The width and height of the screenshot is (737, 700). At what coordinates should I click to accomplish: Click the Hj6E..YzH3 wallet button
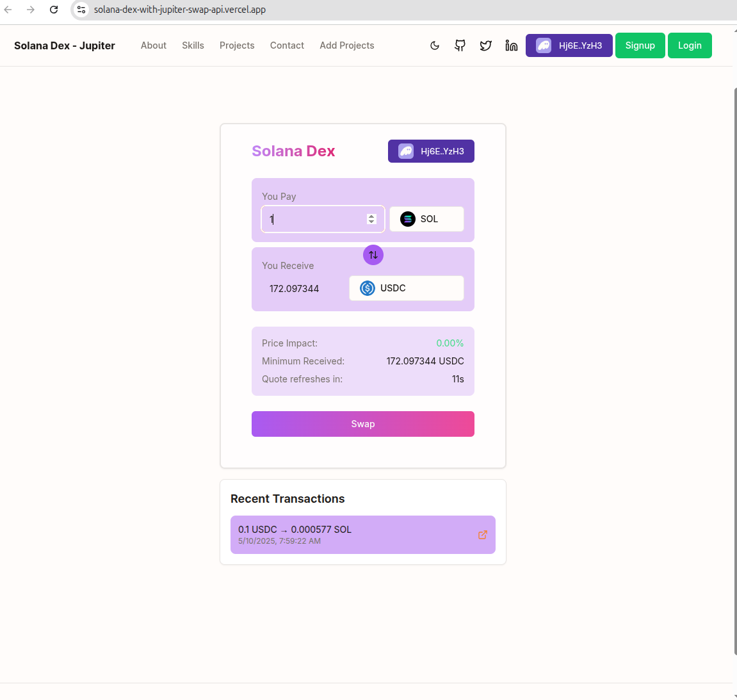(569, 45)
